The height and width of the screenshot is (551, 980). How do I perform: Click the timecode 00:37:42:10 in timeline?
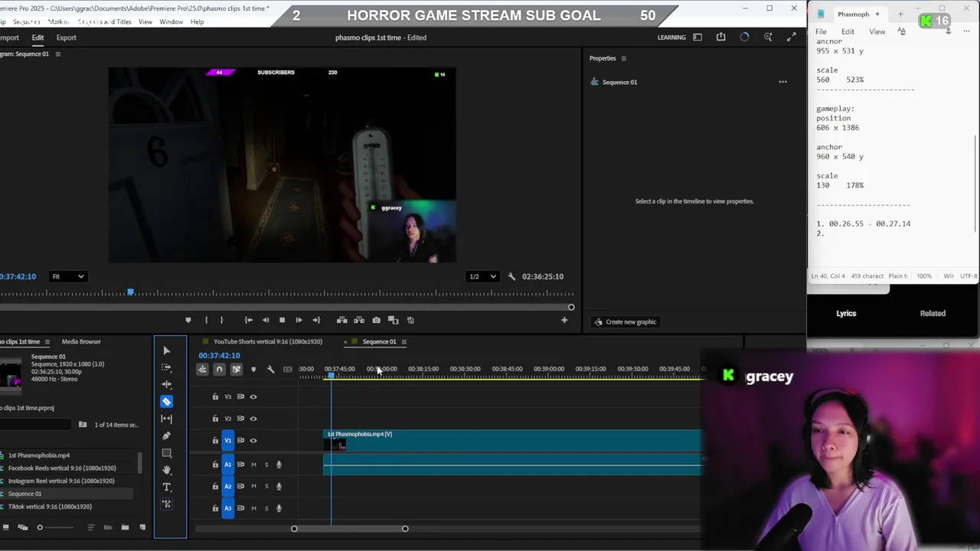pos(219,356)
